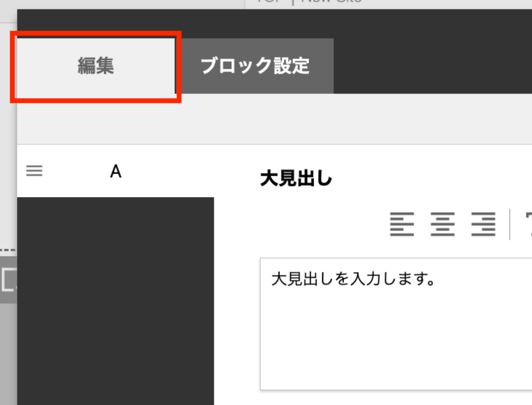The height and width of the screenshot is (405, 532).
Task: Click the cut-off icon right of alignment buttons
Action: point(528,224)
